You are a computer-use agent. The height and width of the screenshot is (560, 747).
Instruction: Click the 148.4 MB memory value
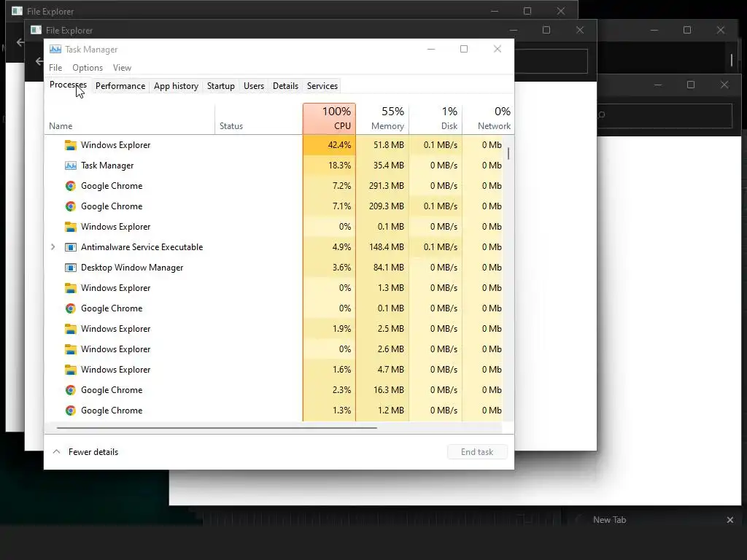(x=387, y=247)
